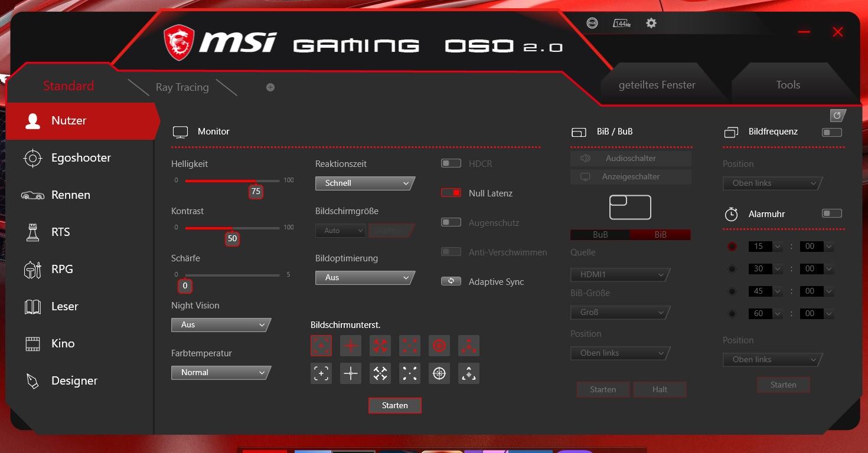The width and height of the screenshot is (868, 453).
Task: Click the reset arrow icon above Bildfrequenz
Action: tap(837, 116)
